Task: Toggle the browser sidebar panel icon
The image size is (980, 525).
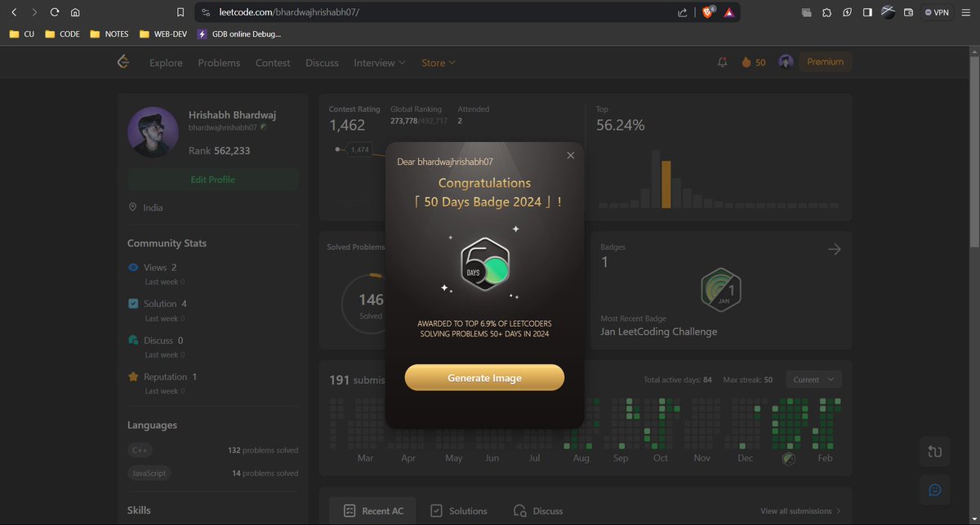Action: [867, 12]
